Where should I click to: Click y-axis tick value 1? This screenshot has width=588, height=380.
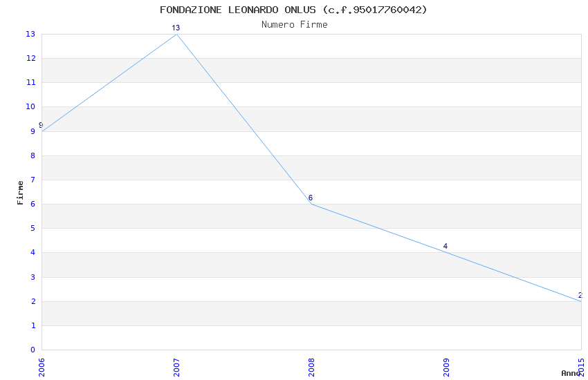pos(33,325)
